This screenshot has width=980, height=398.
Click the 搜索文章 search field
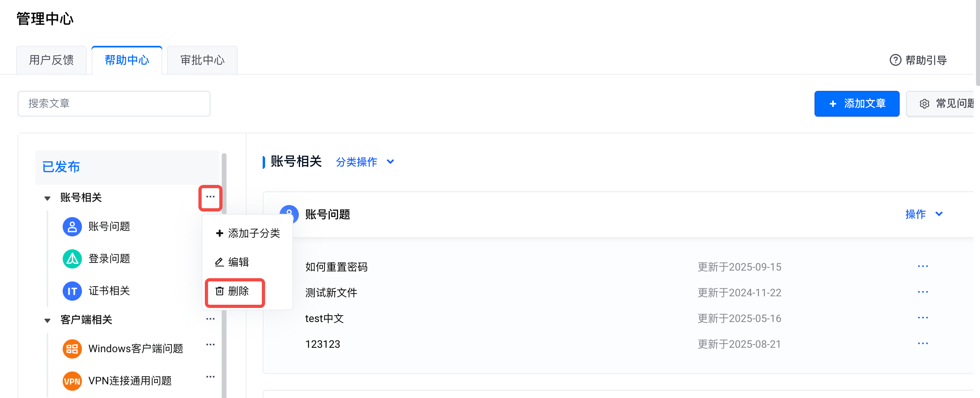(x=114, y=104)
